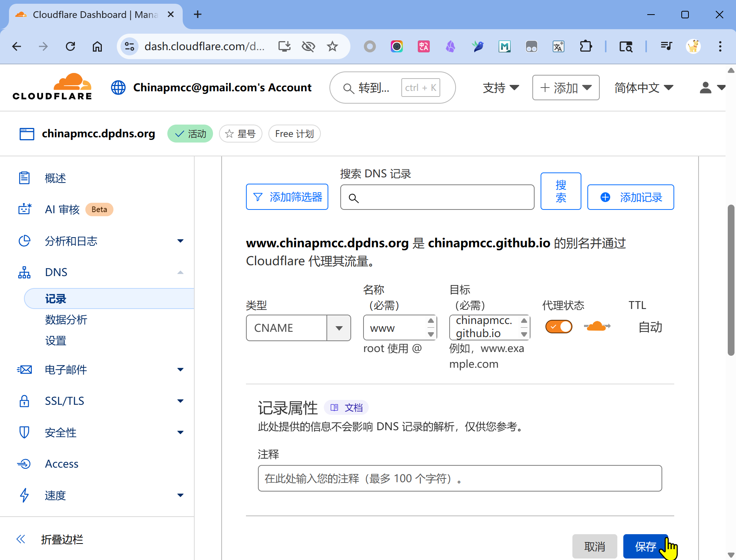Screen dimensions: 736x560
Task: Click the SSL/TLS lock icon
Action: click(x=24, y=401)
